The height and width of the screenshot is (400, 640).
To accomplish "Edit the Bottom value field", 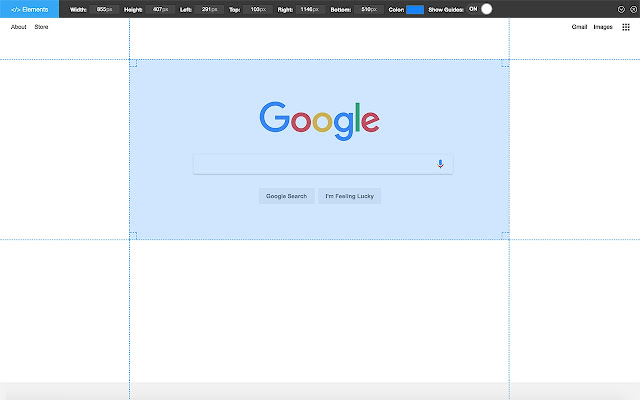I will point(369,9).
